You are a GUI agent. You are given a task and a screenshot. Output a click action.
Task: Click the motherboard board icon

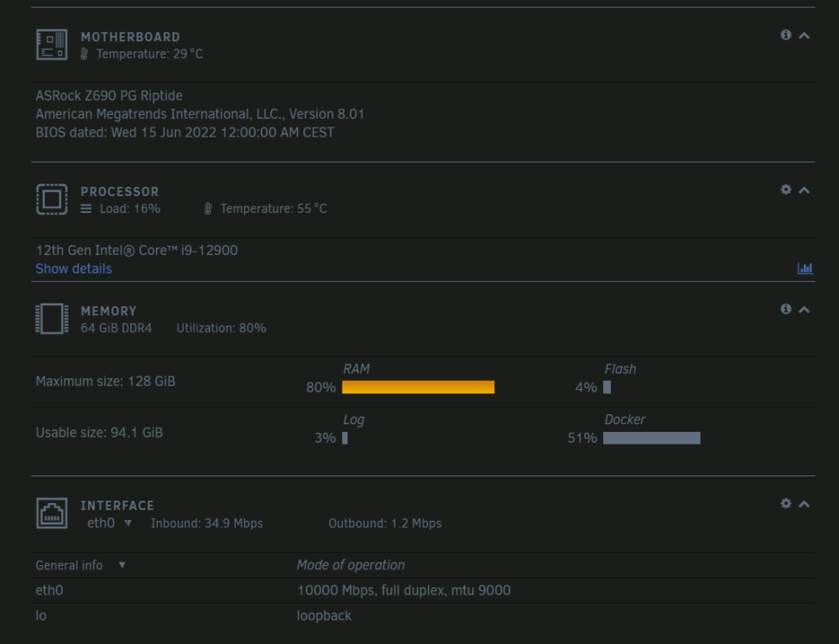pyautogui.click(x=52, y=44)
